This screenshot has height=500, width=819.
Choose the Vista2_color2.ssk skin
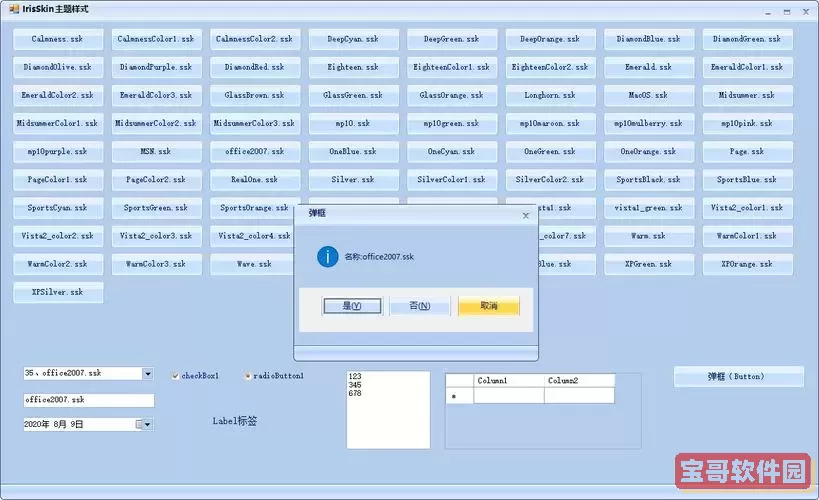pos(58,237)
